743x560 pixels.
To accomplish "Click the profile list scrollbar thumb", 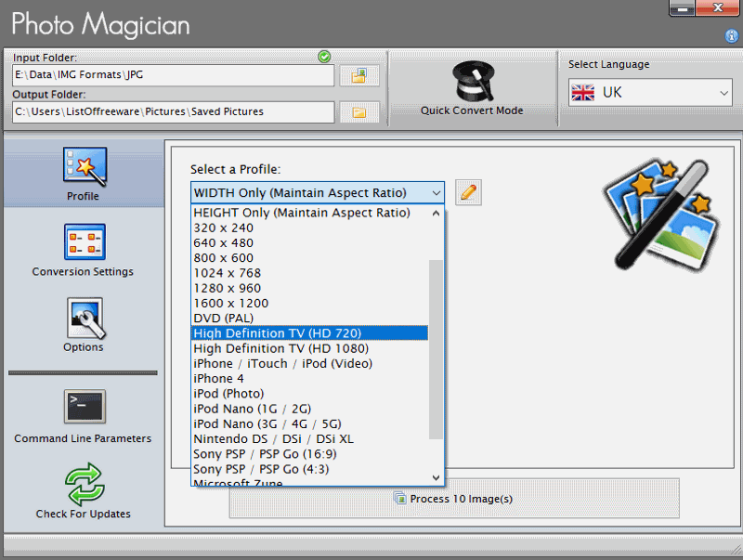I will [x=436, y=349].
